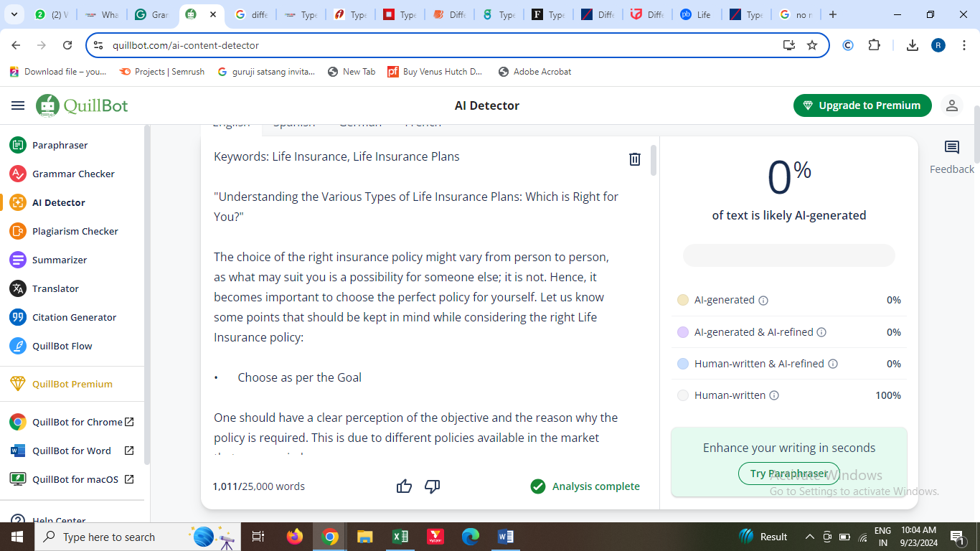
Task: Open QuillBot for Word link
Action: (x=72, y=451)
